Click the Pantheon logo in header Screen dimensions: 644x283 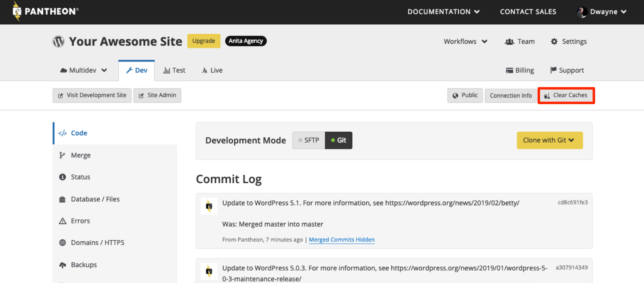coord(45,11)
